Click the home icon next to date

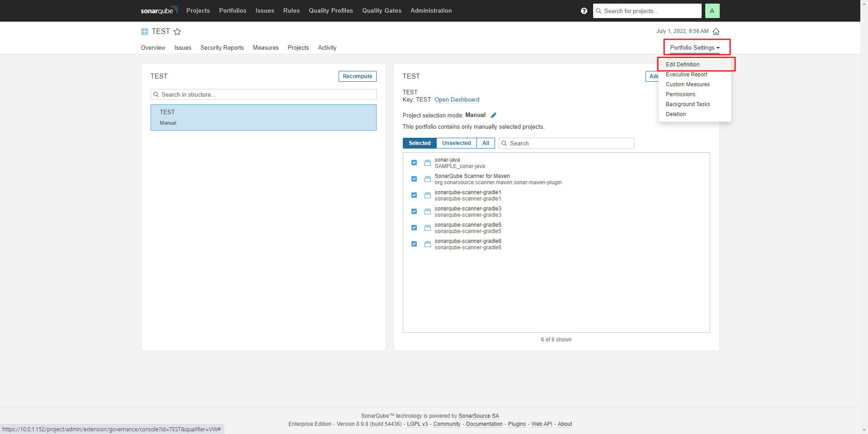pos(716,32)
